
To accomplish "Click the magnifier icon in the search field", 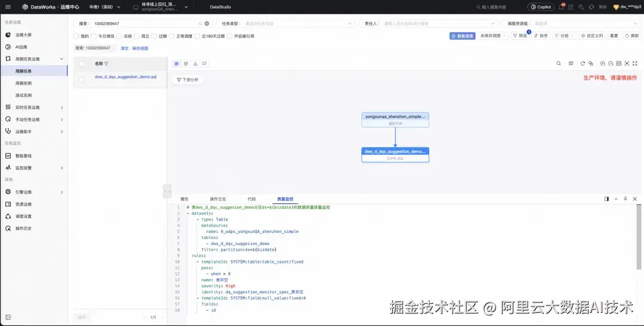I will pos(200,24).
